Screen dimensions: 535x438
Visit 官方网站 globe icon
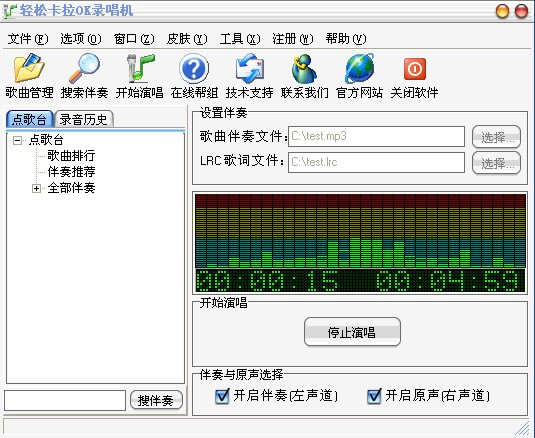coord(359,68)
